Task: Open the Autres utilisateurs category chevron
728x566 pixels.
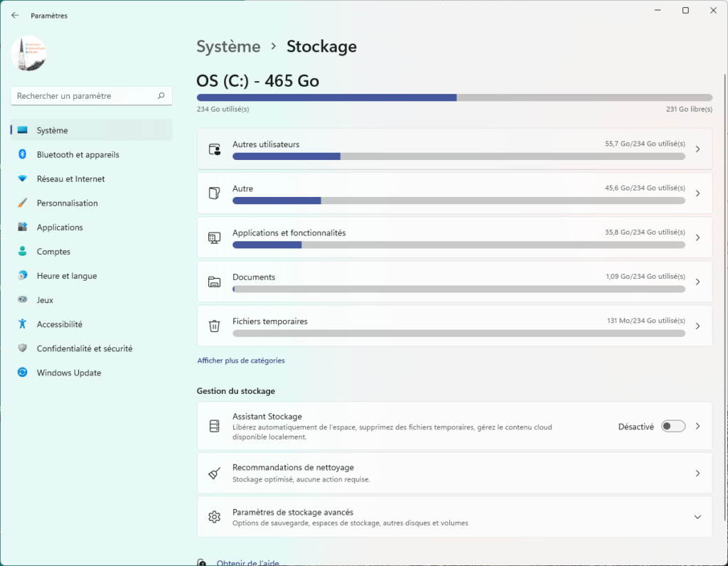Action: [x=698, y=149]
